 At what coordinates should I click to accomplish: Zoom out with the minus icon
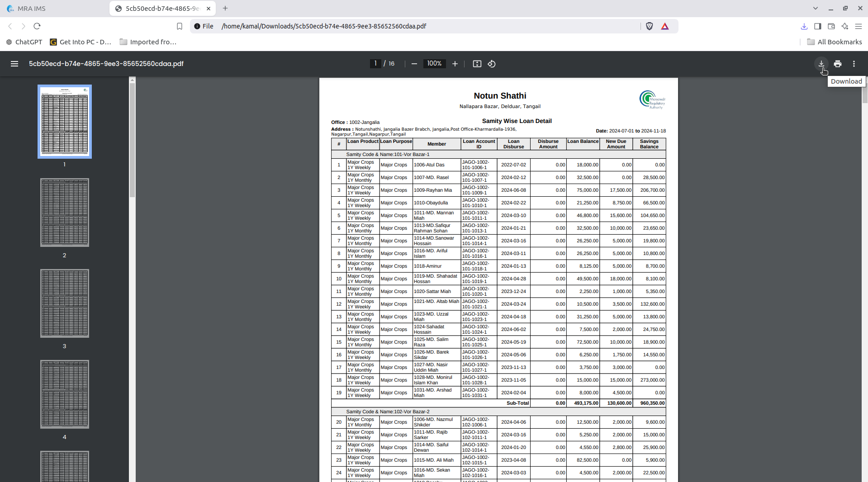[x=414, y=64]
